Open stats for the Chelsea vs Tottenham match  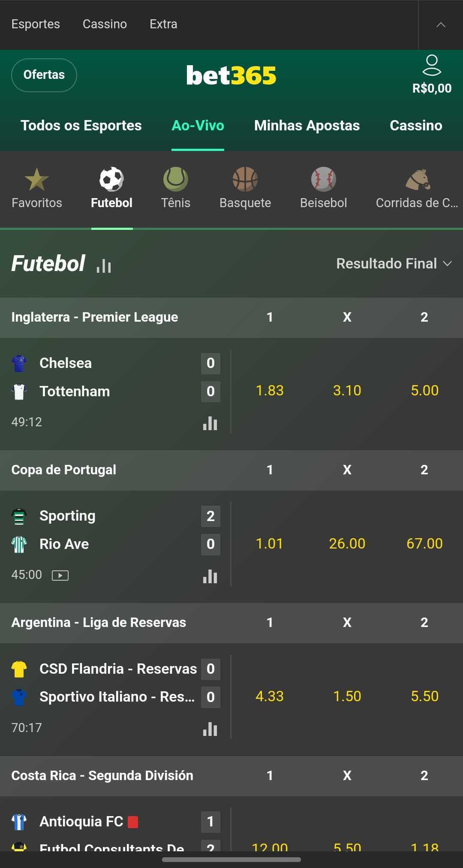coord(210,423)
